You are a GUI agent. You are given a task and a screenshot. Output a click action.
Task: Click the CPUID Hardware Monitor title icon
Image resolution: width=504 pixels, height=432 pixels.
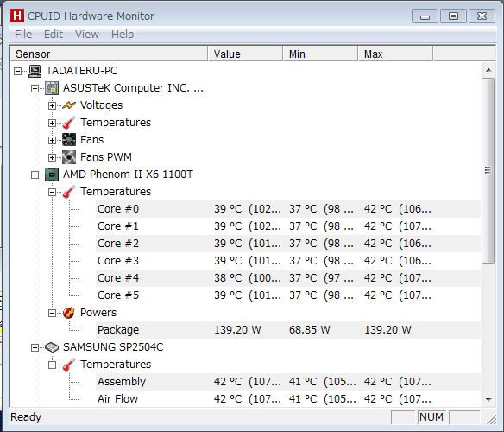click(x=16, y=16)
